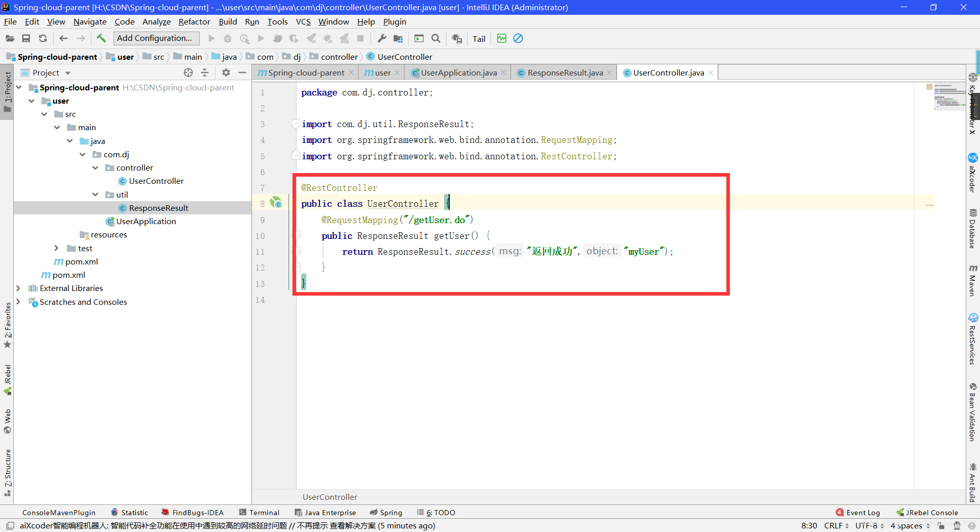
Task: Navigate forward with the right arrow icon
Action: [81, 38]
